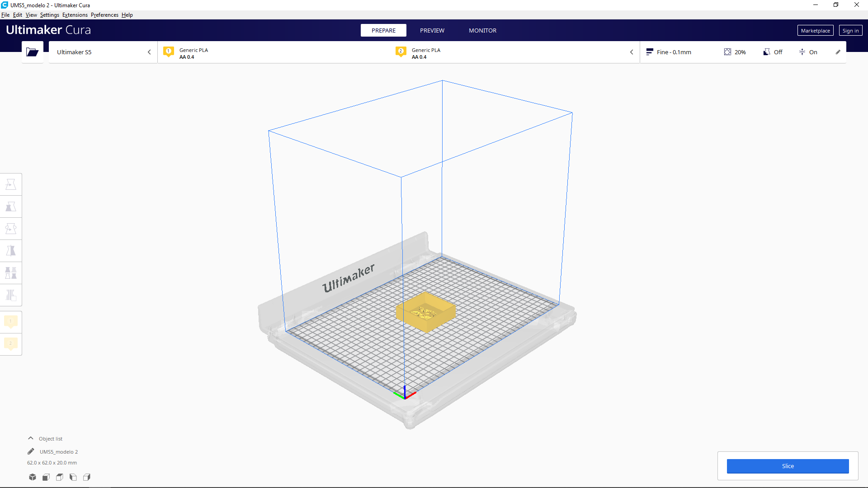Click the support Off icon
The image size is (868, 488).
click(767, 52)
